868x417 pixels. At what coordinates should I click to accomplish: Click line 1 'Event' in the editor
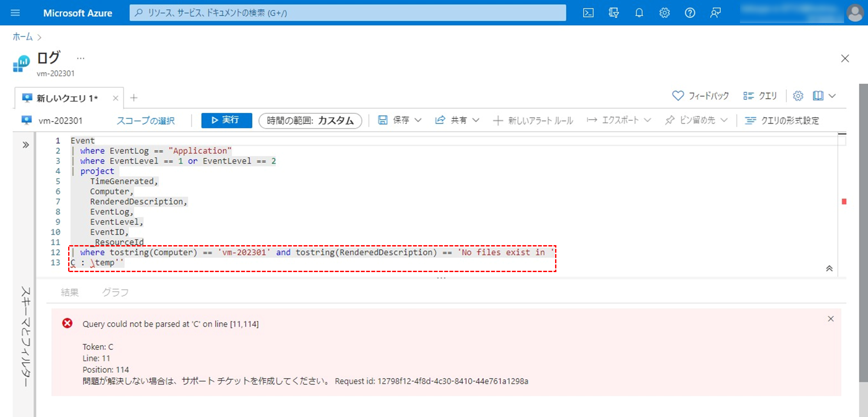point(82,141)
